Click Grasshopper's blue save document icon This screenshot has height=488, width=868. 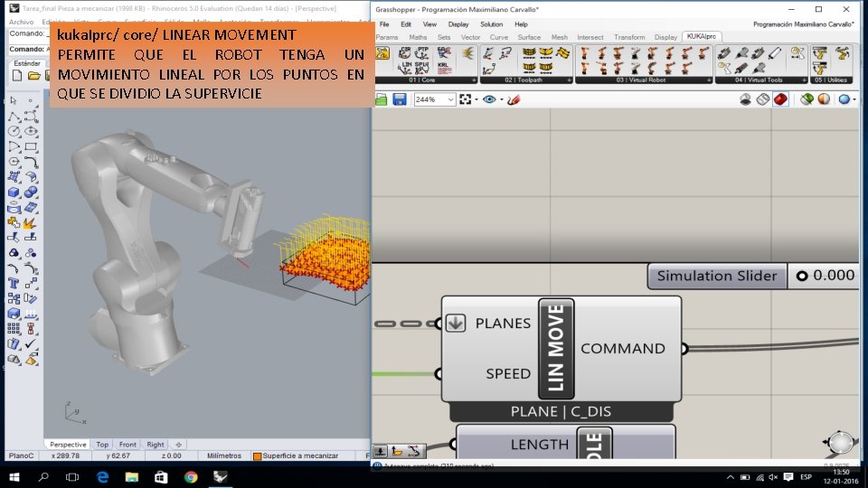pyautogui.click(x=399, y=99)
